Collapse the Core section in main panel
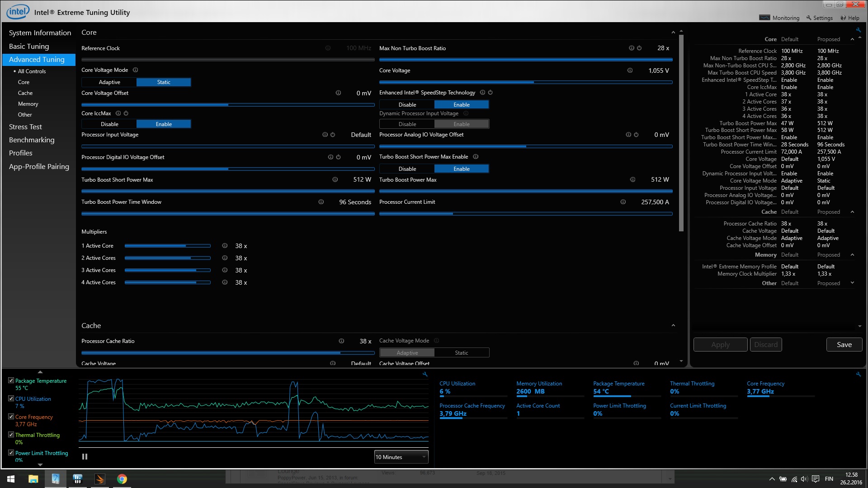868x488 pixels. (x=673, y=33)
